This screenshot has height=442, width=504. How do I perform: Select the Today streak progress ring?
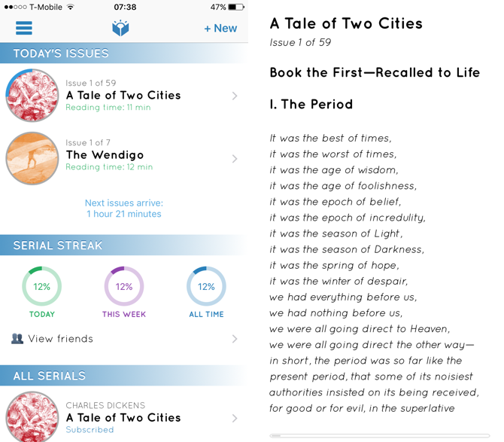pos(41,287)
